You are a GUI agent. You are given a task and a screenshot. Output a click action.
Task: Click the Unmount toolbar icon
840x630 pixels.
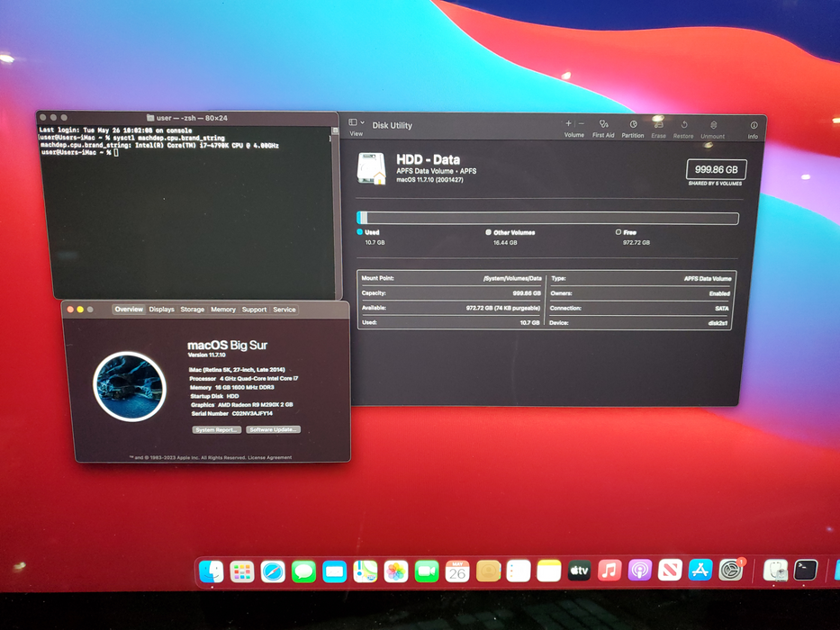713,125
